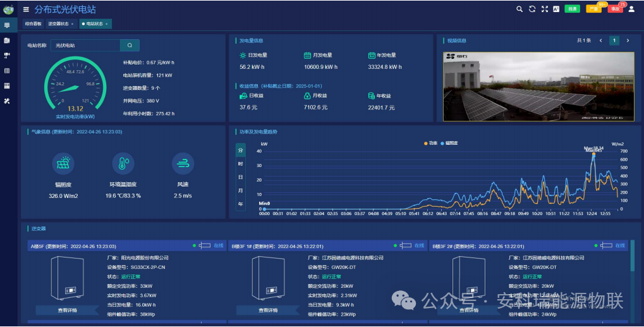
Task: Go to the previous video page arrow
Action: pyautogui.click(x=599, y=40)
